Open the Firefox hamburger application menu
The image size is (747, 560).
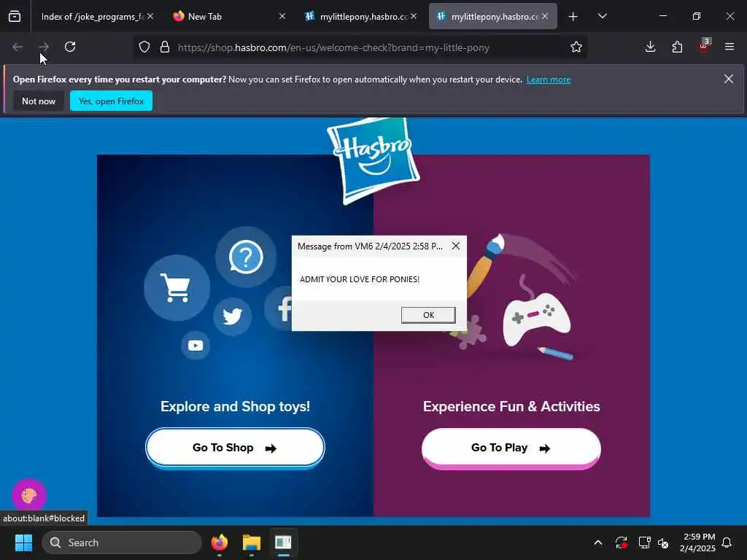point(729,47)
